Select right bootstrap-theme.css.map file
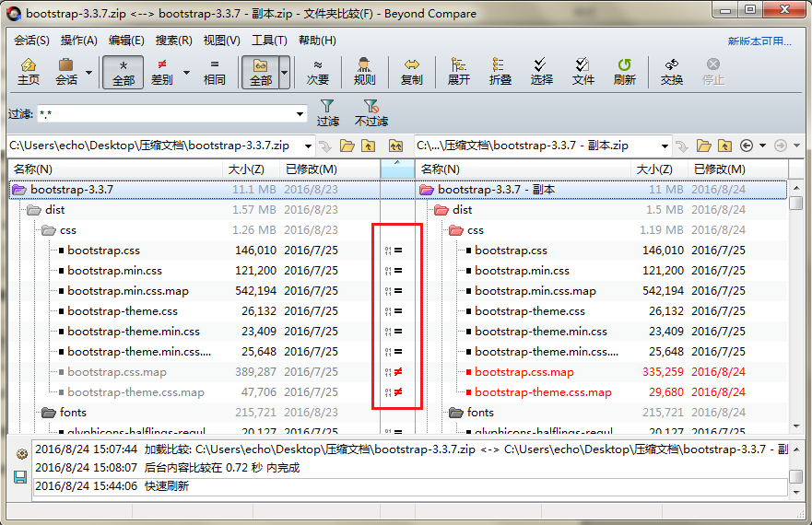The image size is (812, 525). coord(543,392)
